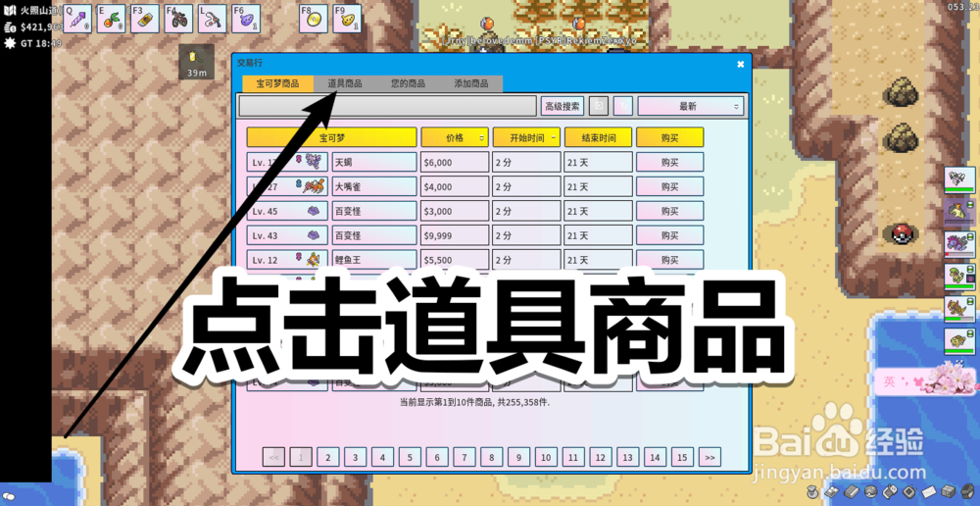The width and height of the screenshot is (980, 506).
Task: Click the Lv. 12 鲤鱼王 sprite cell
Action: click(x=287, y=260)
